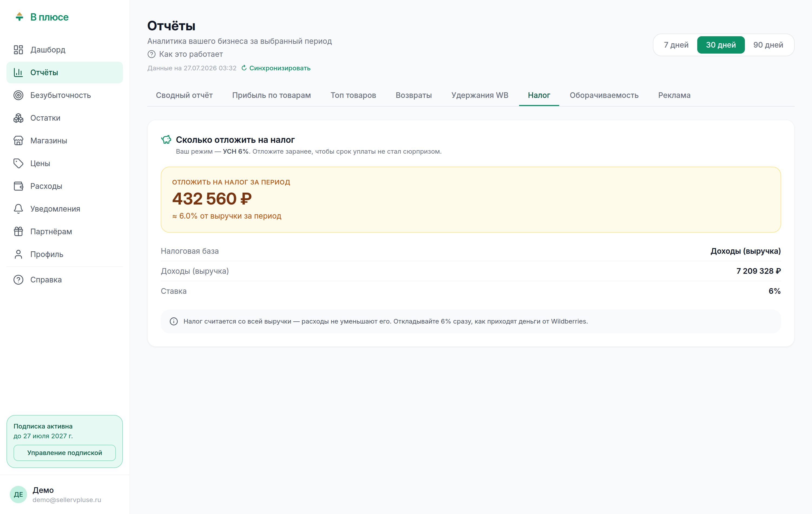Open the Дашборд grid icon
Viewport: 812px width, 514px height.
(x=18, y=50)
